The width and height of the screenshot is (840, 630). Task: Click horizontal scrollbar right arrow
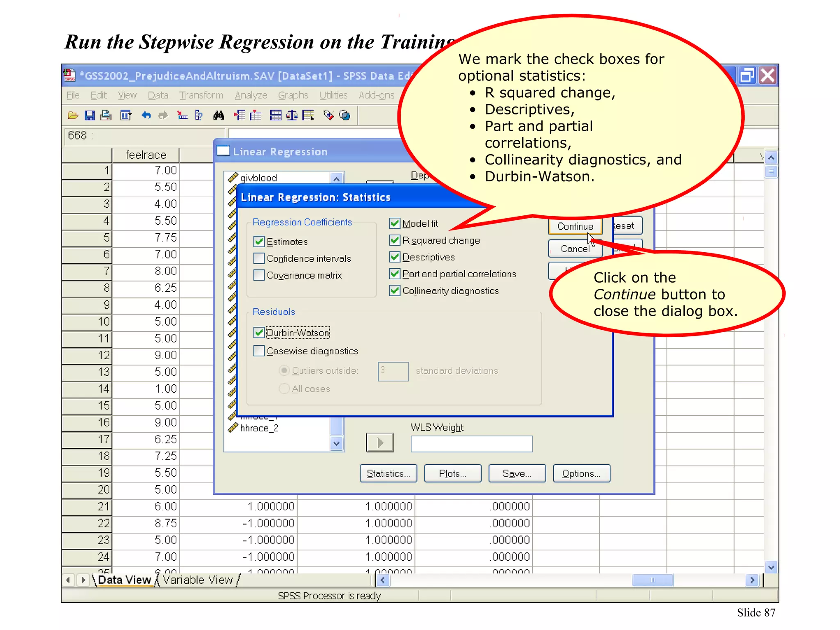(752, 580)
